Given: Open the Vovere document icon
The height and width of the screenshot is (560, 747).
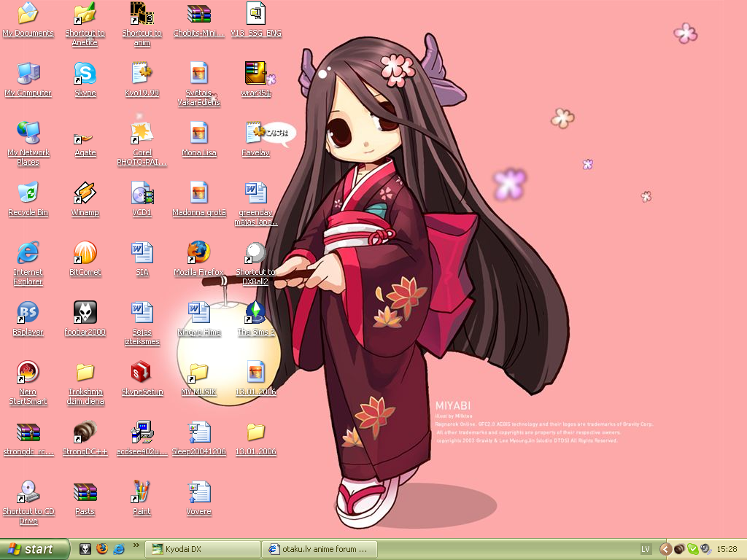Looking at the screenshot, I should (199, 491).
